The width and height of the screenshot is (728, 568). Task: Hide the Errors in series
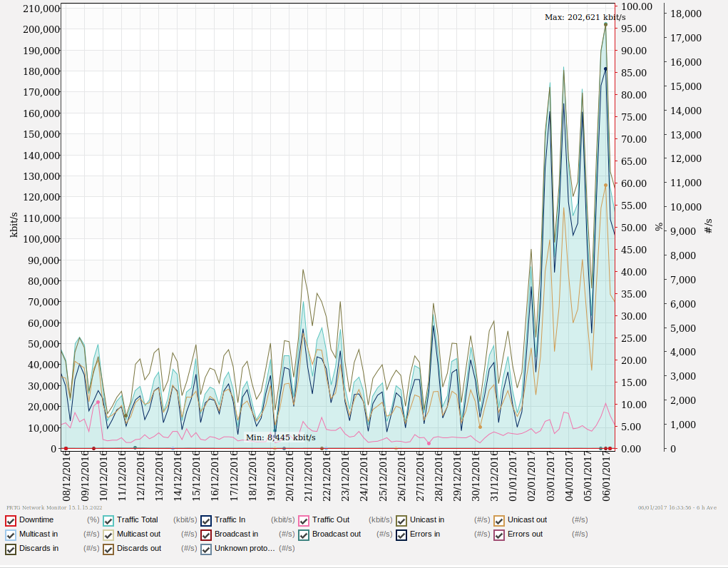[401, 534]
